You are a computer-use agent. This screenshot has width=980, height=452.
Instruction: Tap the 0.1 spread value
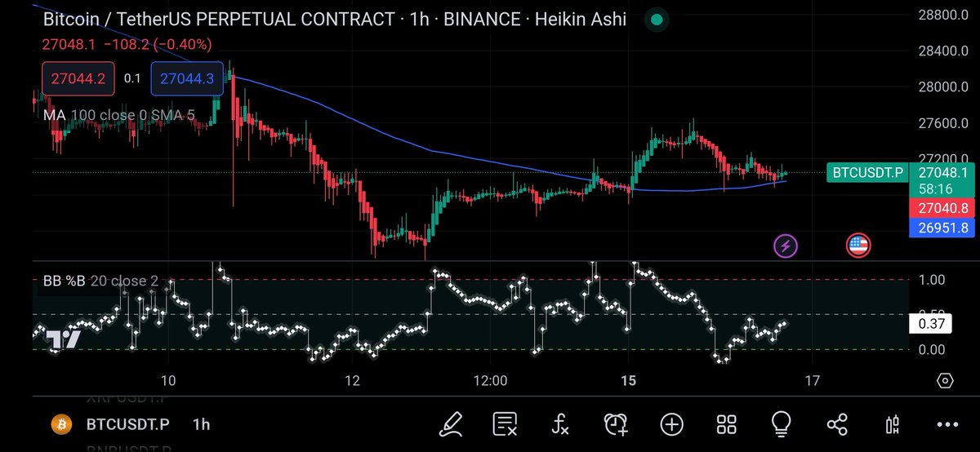tap(132, 78)
